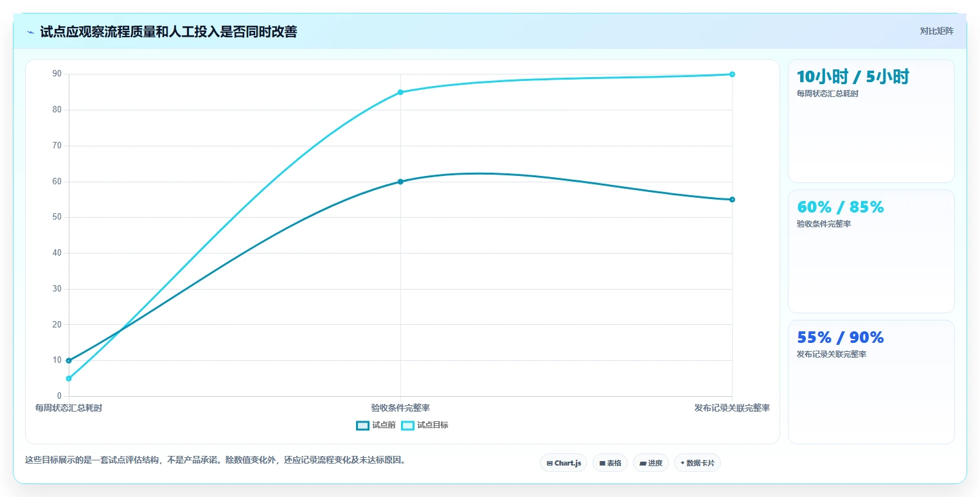Select the 表格 chip
The image size is (980, 497).
click(x=610, y=463)
